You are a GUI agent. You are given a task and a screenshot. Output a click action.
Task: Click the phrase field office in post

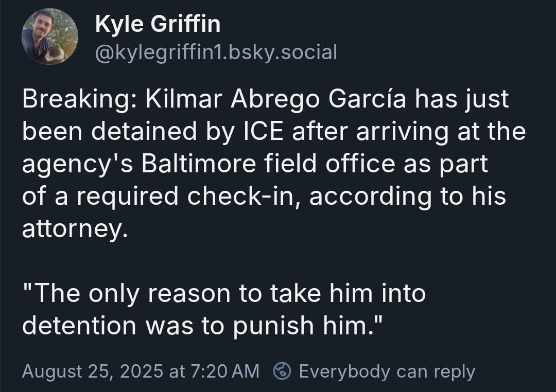[330, 164]
